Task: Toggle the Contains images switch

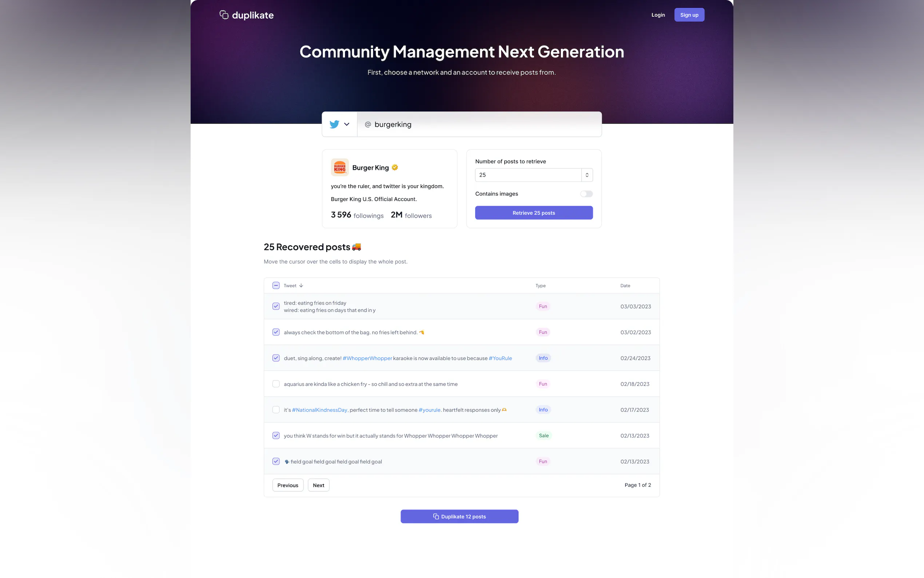Action: pyautogui.click(x=586, y=194)
